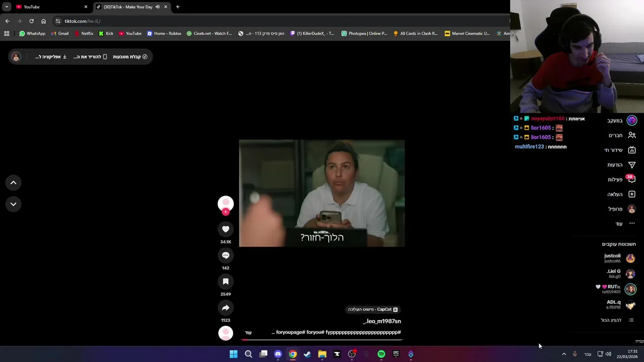Open the Cineb.net bookmark
This screenshot has width=644, height=362.
[x=209, y=34]
